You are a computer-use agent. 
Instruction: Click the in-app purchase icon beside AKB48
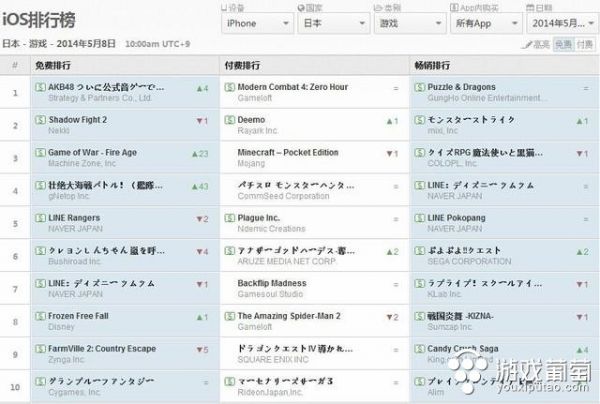tap(40, 87)
